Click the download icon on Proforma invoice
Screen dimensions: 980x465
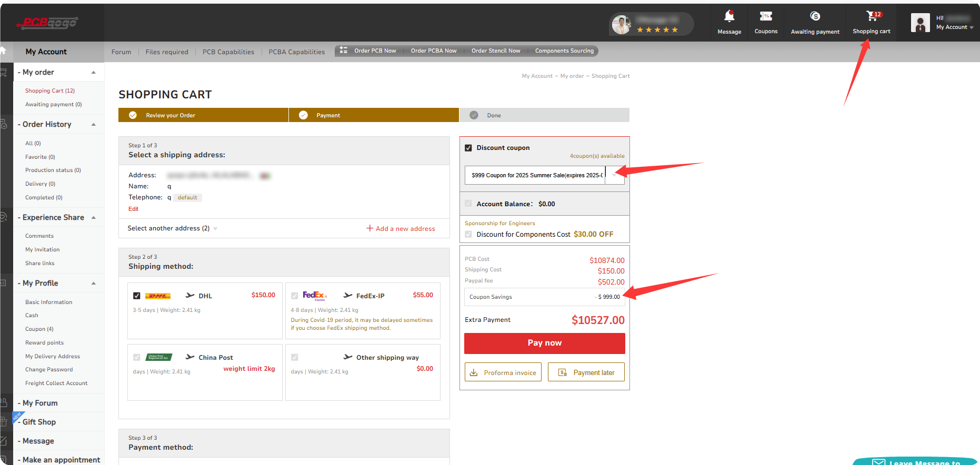[x=474, y=372]
